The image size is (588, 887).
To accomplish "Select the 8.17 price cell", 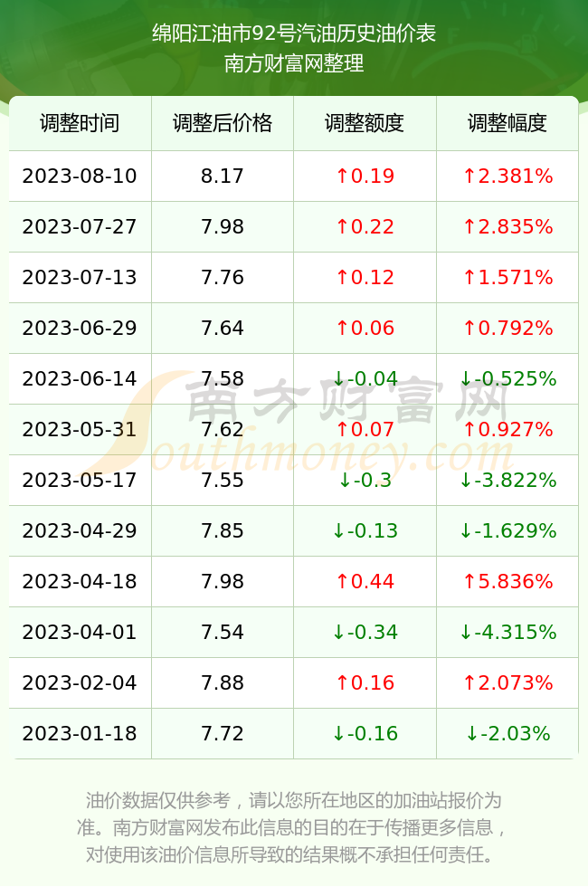I will 223,176.
